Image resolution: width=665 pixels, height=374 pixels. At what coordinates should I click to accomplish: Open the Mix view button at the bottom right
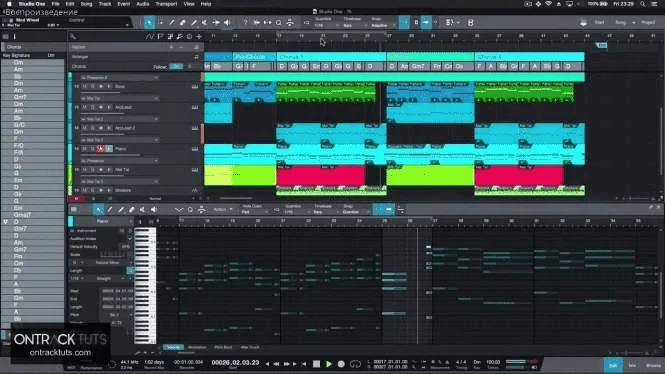click(x=632, y=365)
